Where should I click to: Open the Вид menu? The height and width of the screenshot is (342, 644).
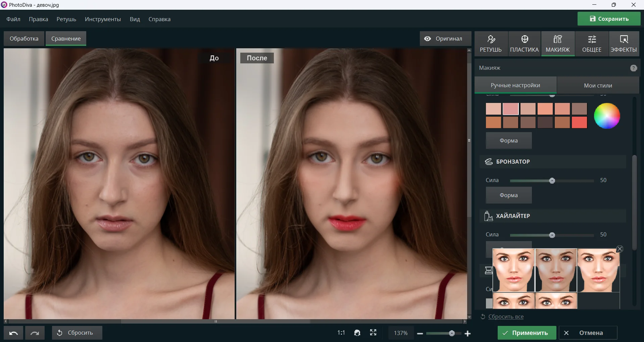coord(135,19)
